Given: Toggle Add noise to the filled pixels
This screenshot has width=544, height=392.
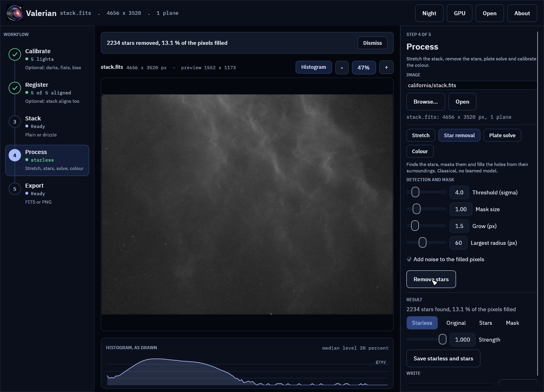Looking at the screenshot, I should click(x=409, y=259).
